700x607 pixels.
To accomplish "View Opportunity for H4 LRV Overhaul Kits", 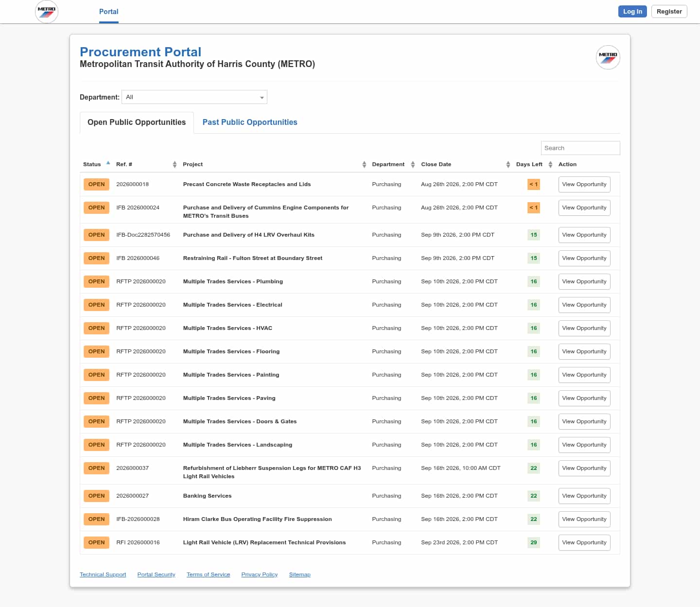I will 584,235.
